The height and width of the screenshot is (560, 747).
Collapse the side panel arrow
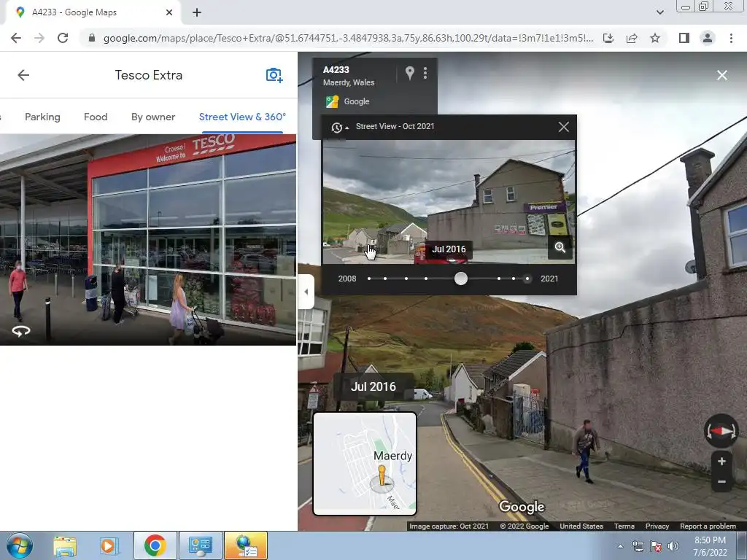(x=306, y=292)
